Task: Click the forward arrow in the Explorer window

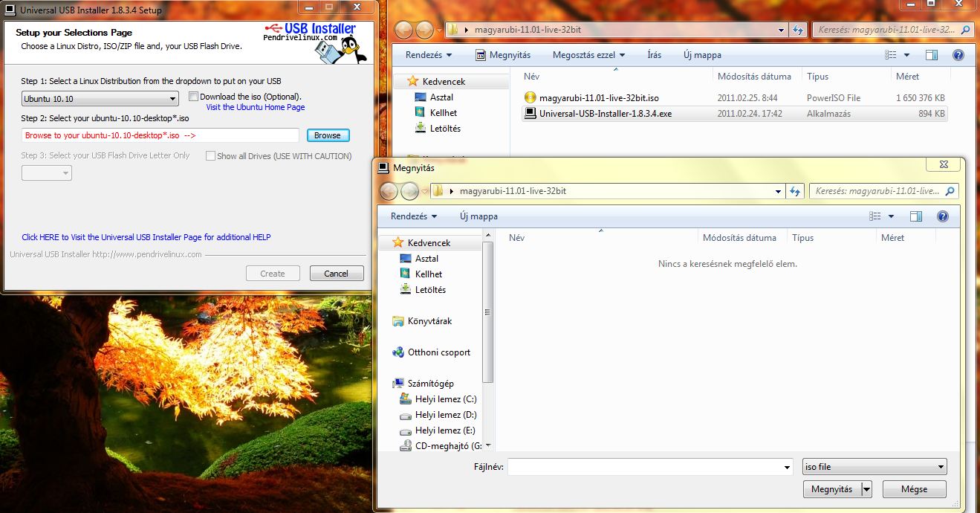Action: [424, 30]
